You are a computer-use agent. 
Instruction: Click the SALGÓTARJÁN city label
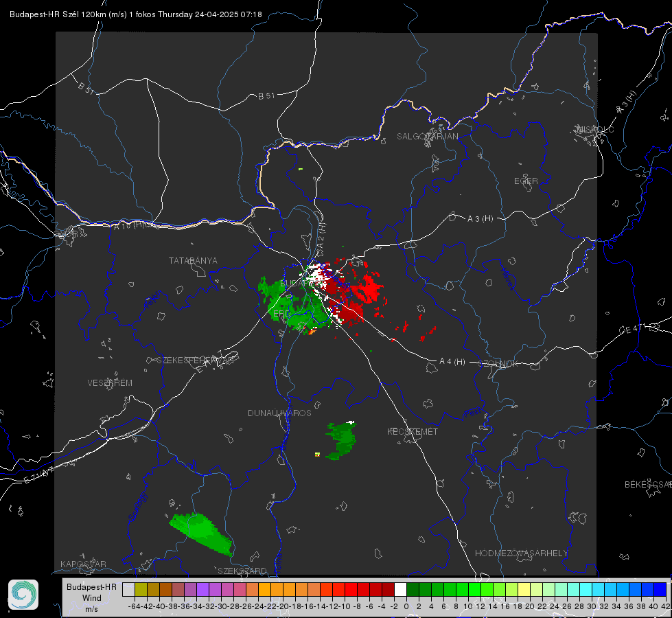coord(427,137)
